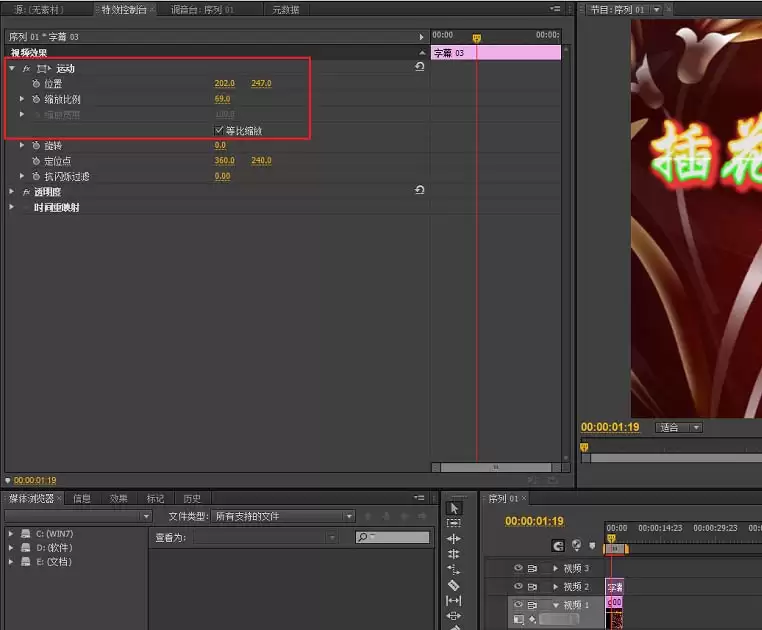Switch to the 调音台 tab

[x=201, y=9]
